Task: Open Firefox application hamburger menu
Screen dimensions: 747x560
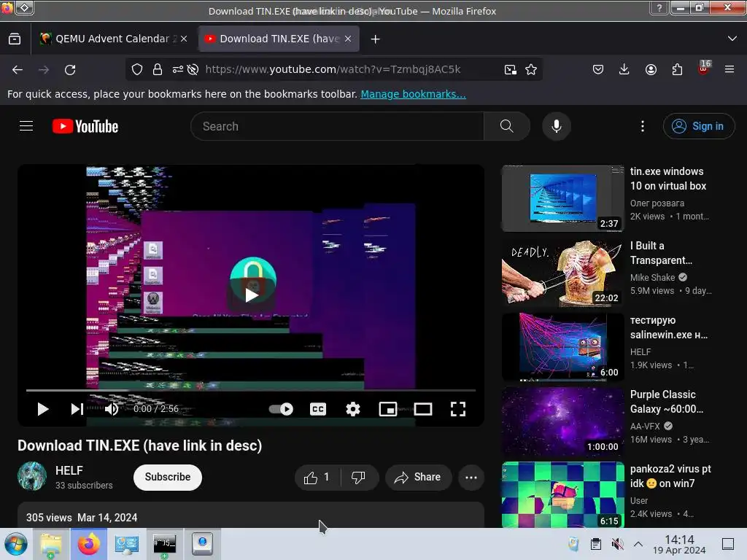Action: (x=729, y=69)
